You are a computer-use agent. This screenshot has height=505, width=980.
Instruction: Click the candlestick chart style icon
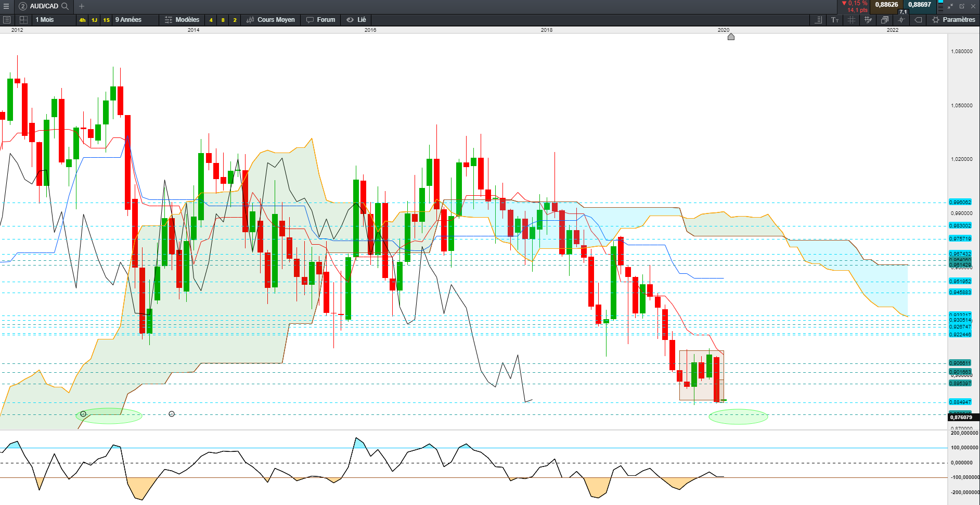point(250,20)
